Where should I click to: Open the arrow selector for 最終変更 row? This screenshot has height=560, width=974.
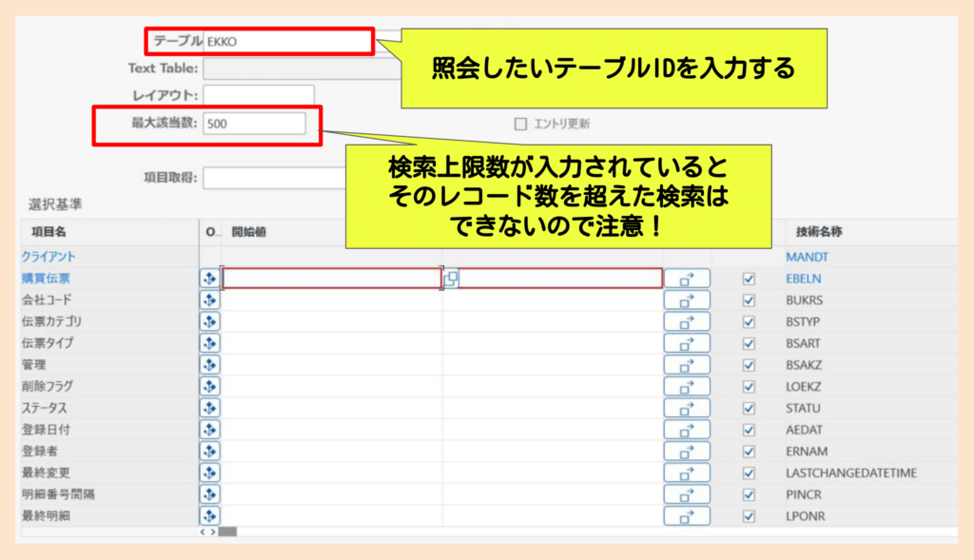pos(687,471)
